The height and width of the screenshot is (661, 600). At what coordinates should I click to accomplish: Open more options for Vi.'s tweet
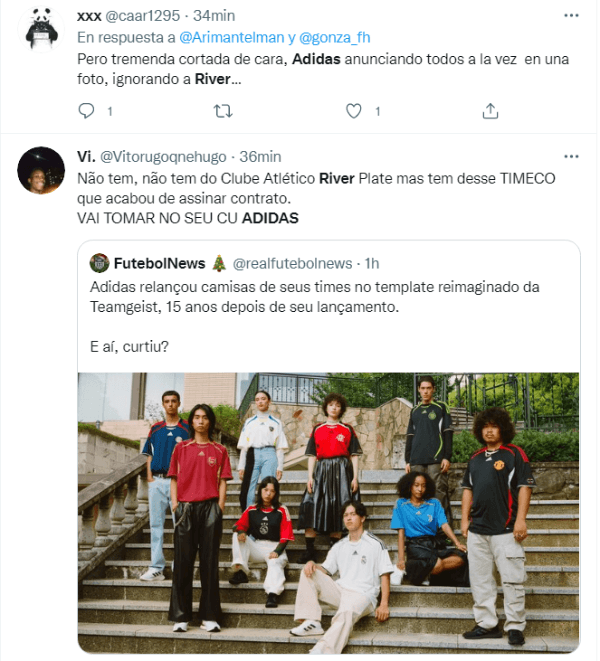571,156
